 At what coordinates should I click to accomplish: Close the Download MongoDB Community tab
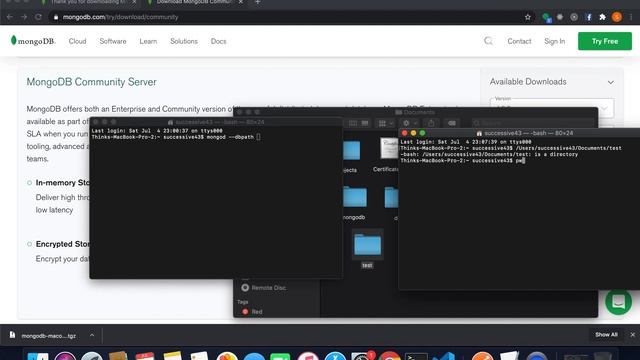(241, 2)
